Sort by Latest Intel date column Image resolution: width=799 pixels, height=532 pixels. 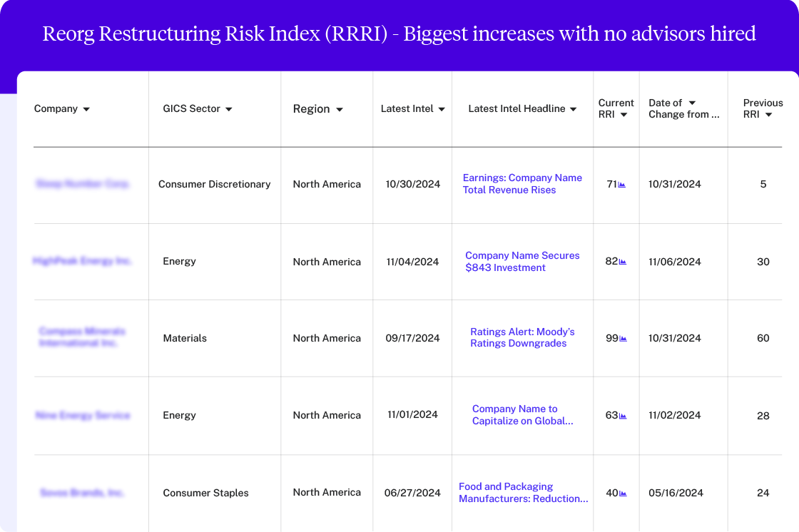tap(442, 109)
